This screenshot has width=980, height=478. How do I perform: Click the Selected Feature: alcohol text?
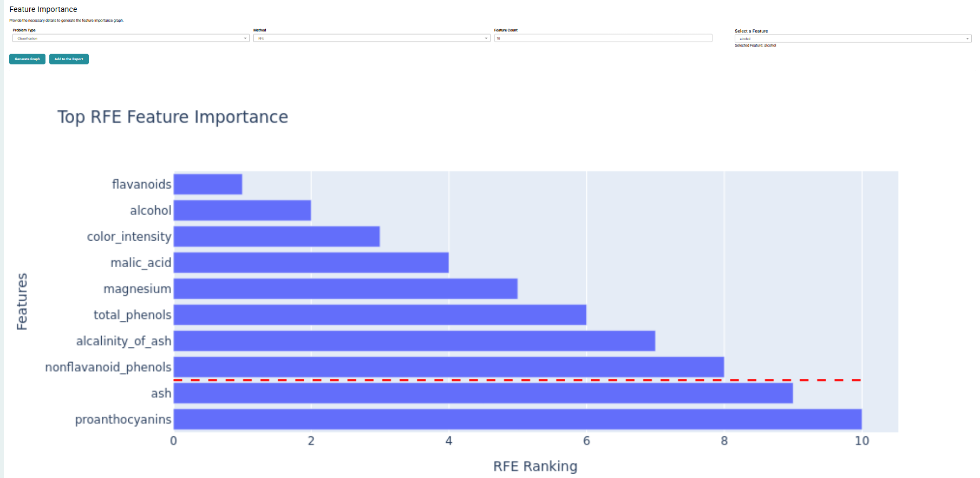tap(756, 46)
